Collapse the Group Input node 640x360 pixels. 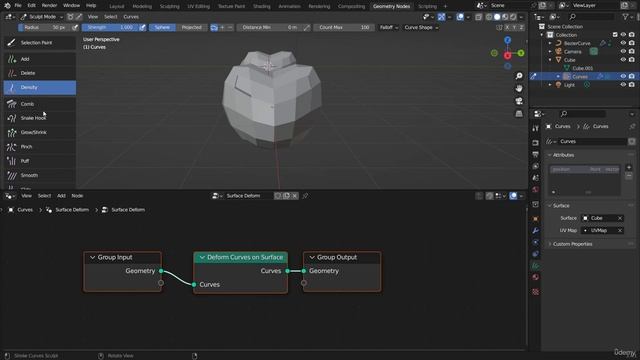[x=92, y=258]
